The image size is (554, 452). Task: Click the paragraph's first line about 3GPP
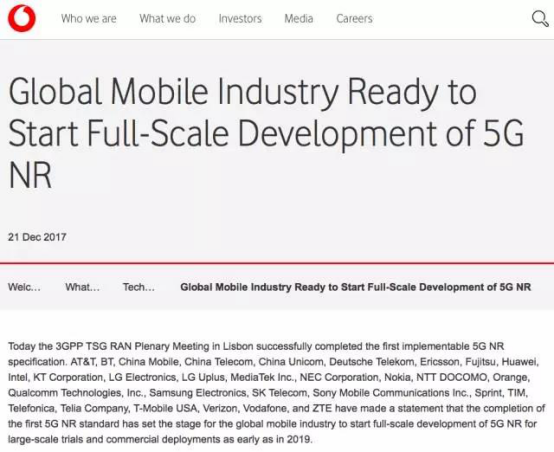tap(256, 346)
